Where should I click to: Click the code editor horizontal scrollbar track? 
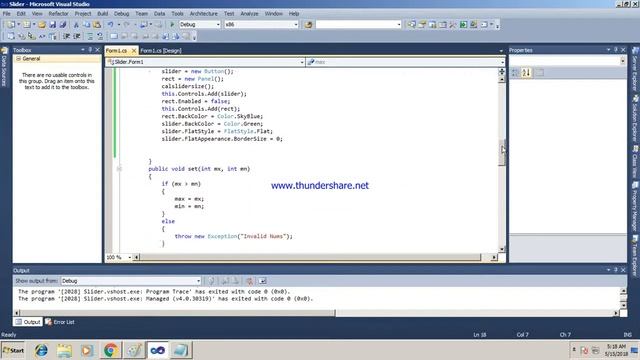tap(310, 258)
